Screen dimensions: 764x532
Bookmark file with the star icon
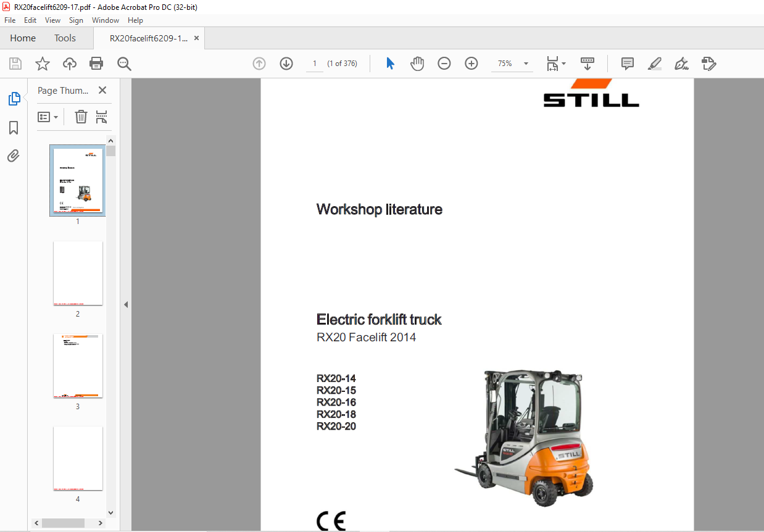tap(42, 64)
